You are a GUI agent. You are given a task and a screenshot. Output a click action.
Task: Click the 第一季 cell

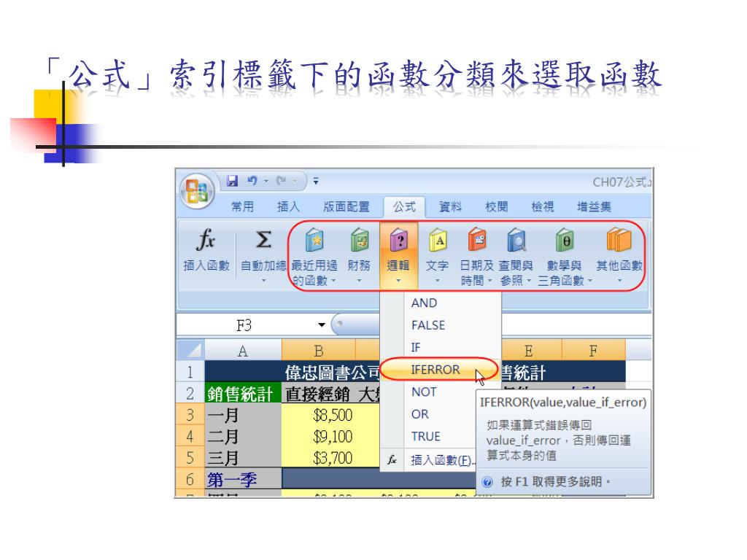coord(243,479)
